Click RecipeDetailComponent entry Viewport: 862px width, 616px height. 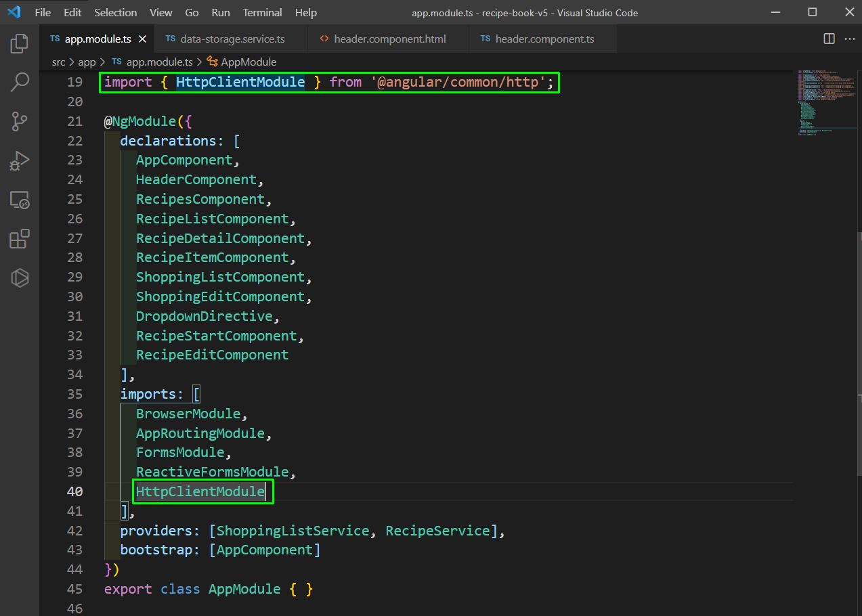click(221, 238)
